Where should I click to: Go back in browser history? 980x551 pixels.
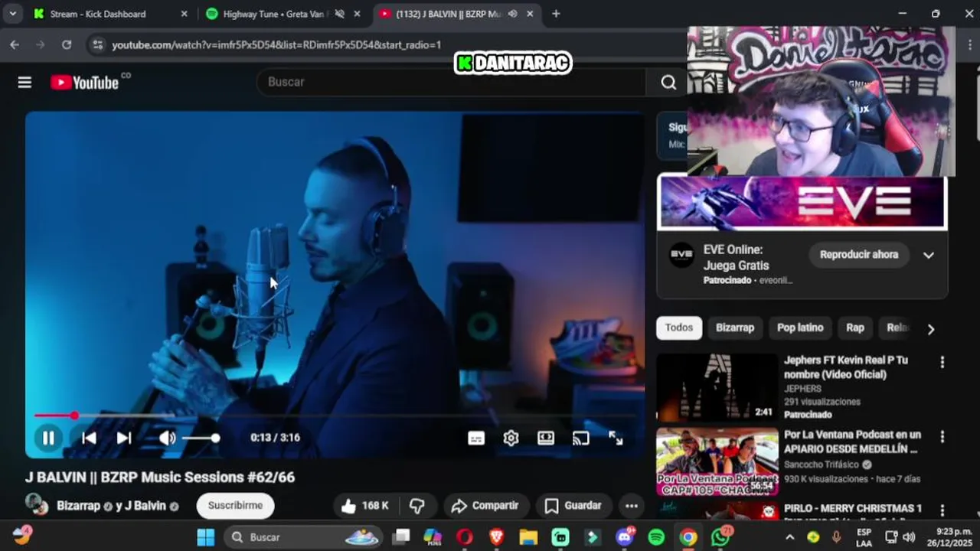(x=15, y=45)
